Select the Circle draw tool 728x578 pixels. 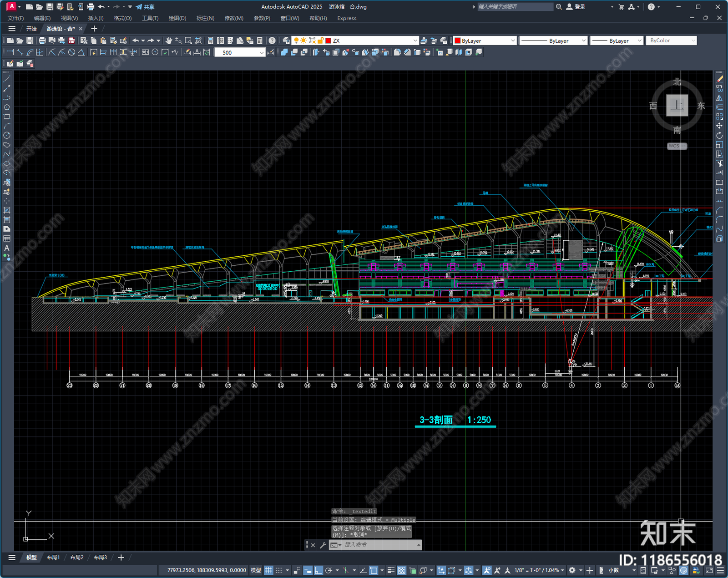click(7, 135)
